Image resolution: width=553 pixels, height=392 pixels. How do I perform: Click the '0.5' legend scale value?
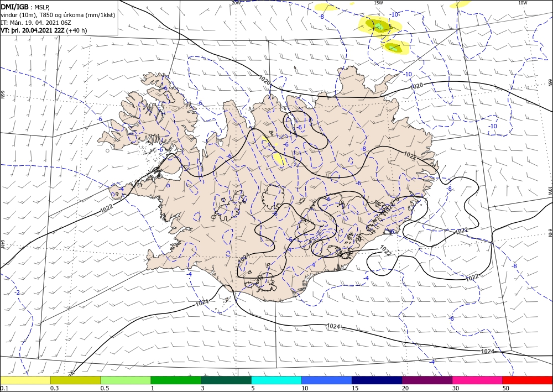104,388
